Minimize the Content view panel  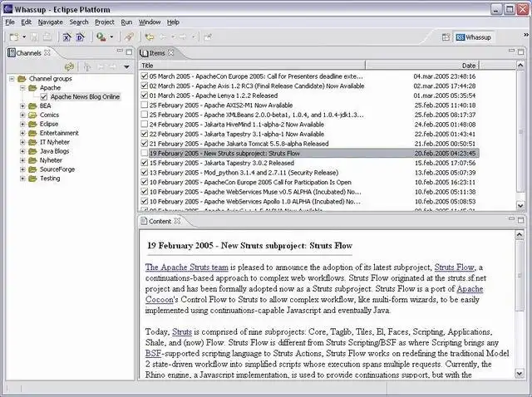click(511, 219)
